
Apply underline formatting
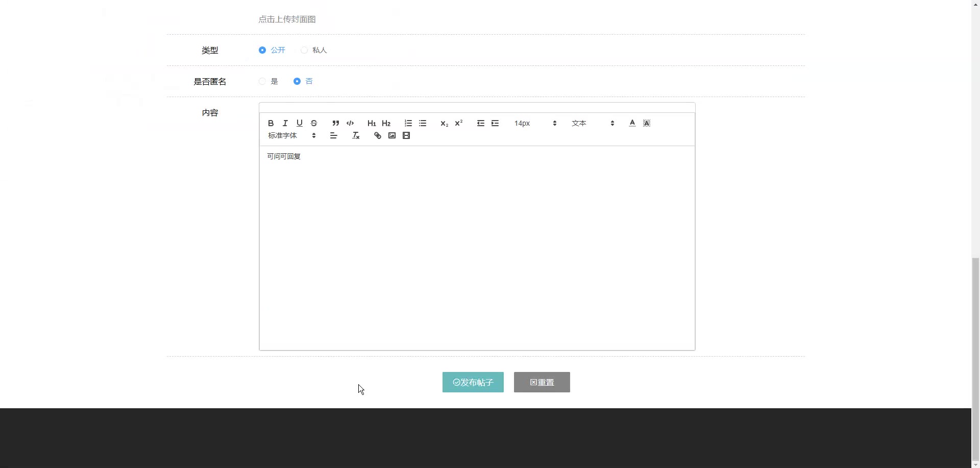300,123
